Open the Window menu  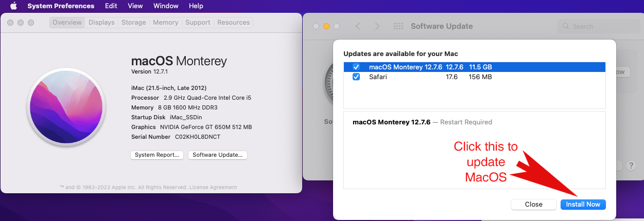coord(166,6)
